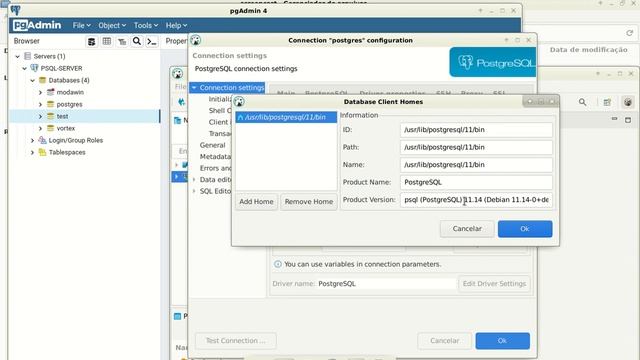Click the Filtered Rows icon in Browser toolbar
The image size is (640, 360).
122,41
